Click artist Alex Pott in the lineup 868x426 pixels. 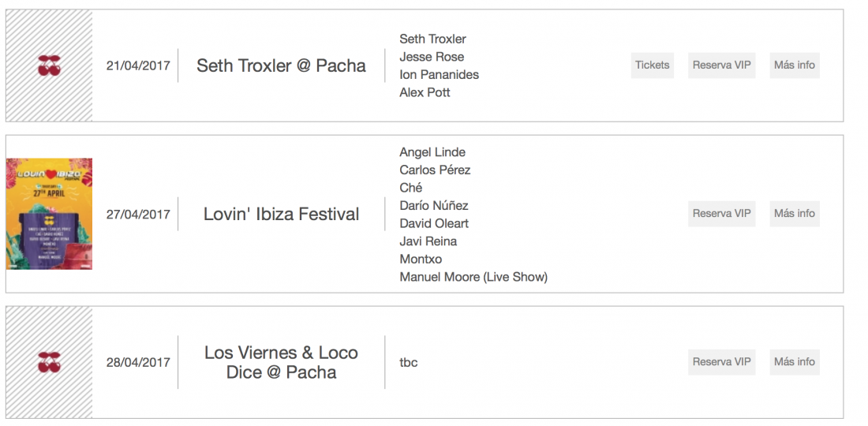point(425,92)
